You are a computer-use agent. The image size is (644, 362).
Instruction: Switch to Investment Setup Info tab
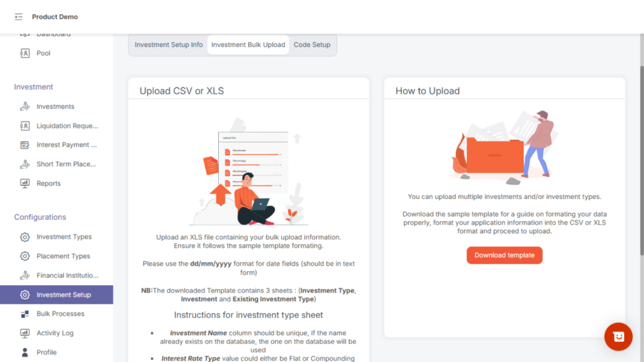tap(169, 45)
